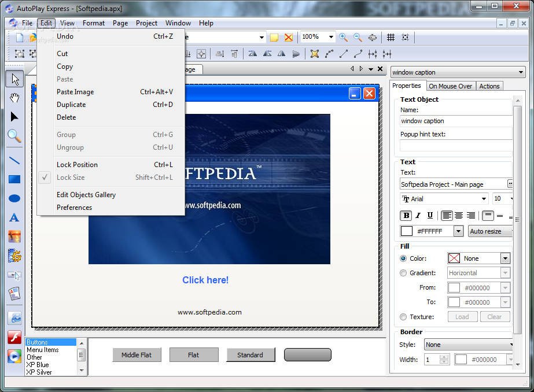Toggle underline text formatting

pos(430,216)
